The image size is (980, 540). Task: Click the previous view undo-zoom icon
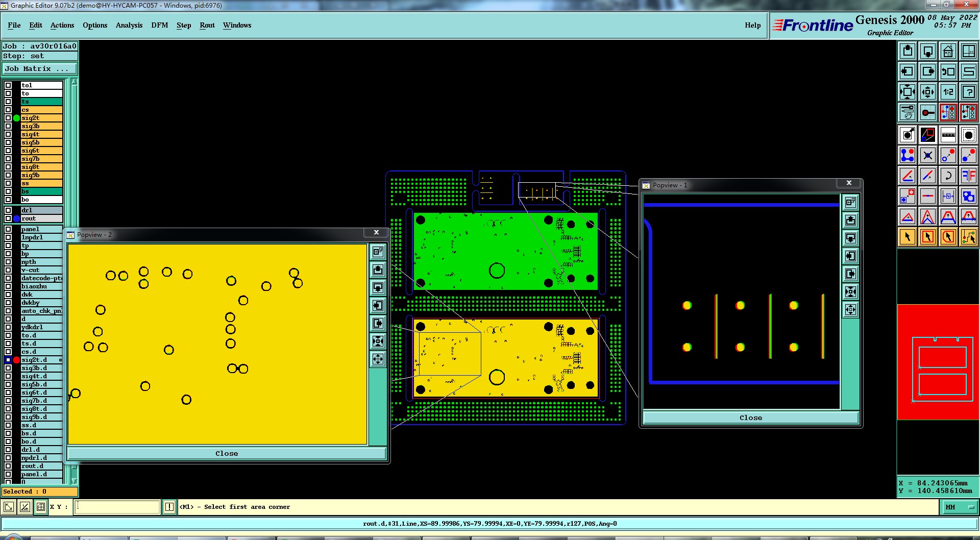(948, 71)
